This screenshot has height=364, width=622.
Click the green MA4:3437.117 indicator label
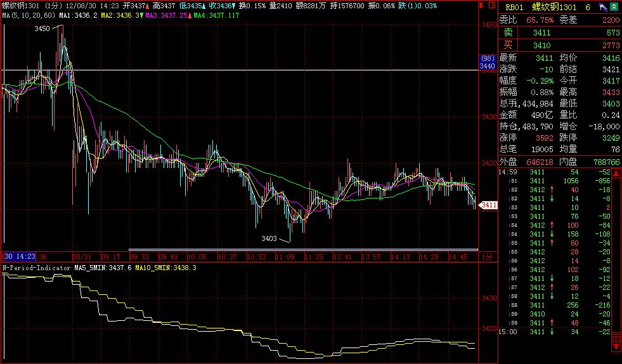[217, 14]
